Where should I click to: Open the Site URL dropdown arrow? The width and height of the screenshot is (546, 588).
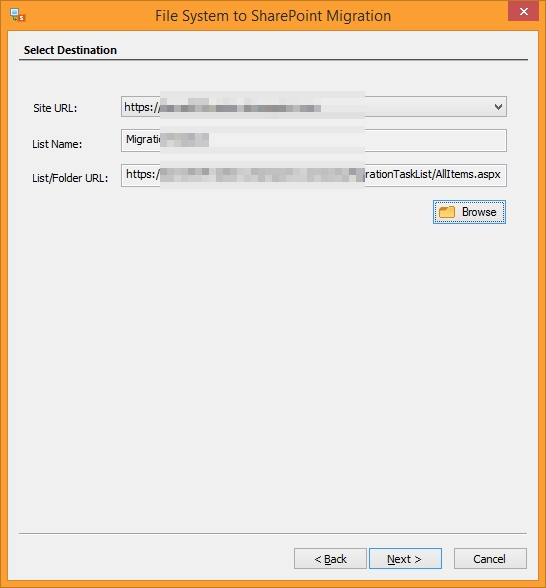(x=498, y=107)
